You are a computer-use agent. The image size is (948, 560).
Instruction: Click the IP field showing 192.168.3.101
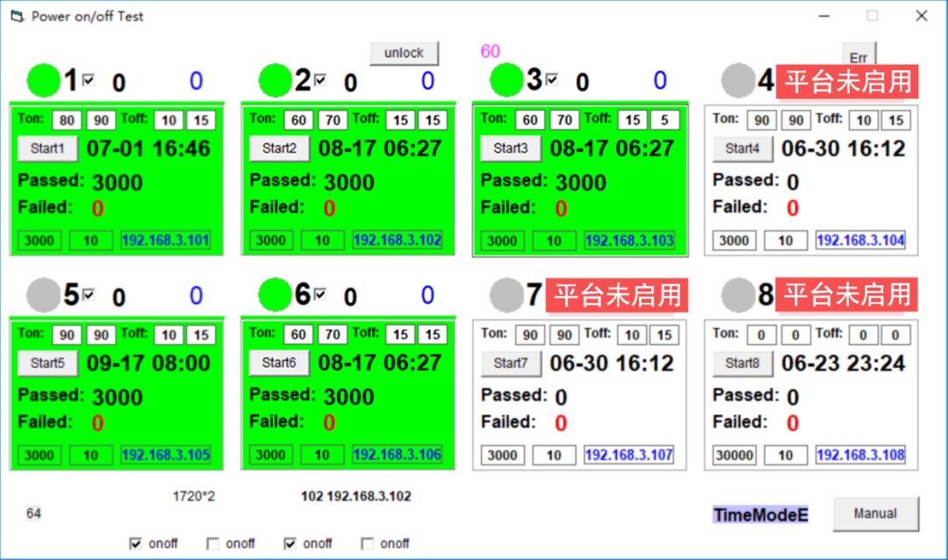pos(166,241)
